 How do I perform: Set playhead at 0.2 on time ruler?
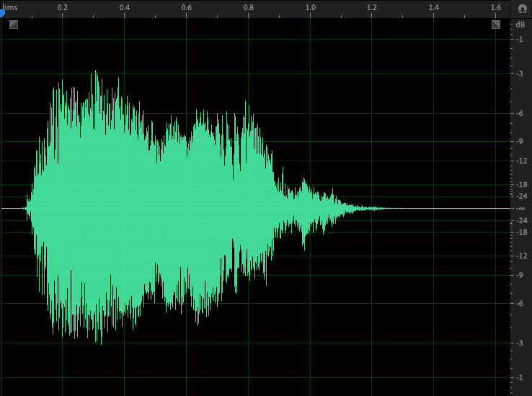(63, 8)
